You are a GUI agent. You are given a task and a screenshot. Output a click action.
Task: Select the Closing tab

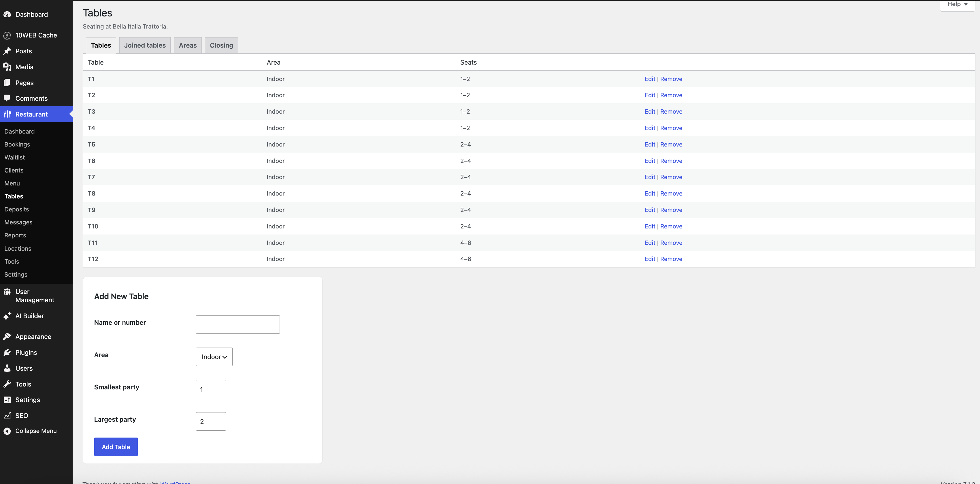click(x=221, y=45)
